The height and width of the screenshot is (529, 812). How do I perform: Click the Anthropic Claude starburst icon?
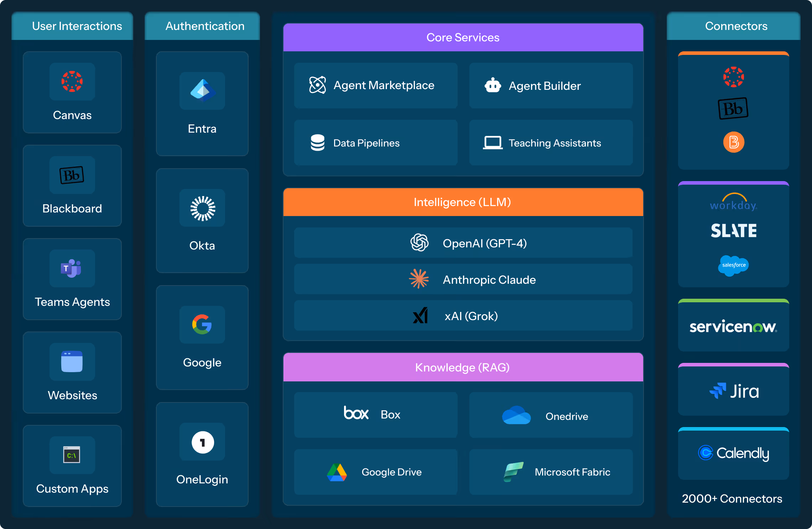pos(419,279)
